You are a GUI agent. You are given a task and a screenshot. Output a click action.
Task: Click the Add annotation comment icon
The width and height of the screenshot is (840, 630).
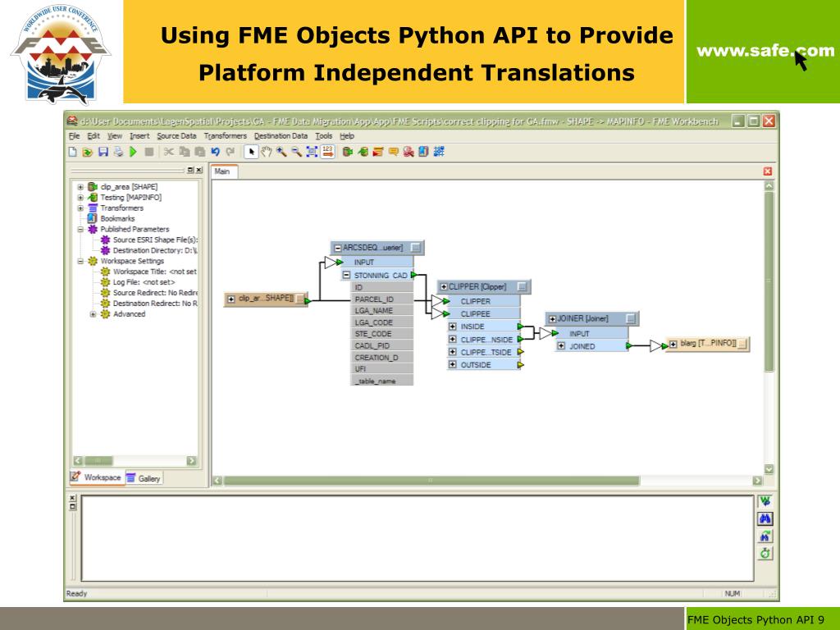pyautogui.click(x=393, y=152)
